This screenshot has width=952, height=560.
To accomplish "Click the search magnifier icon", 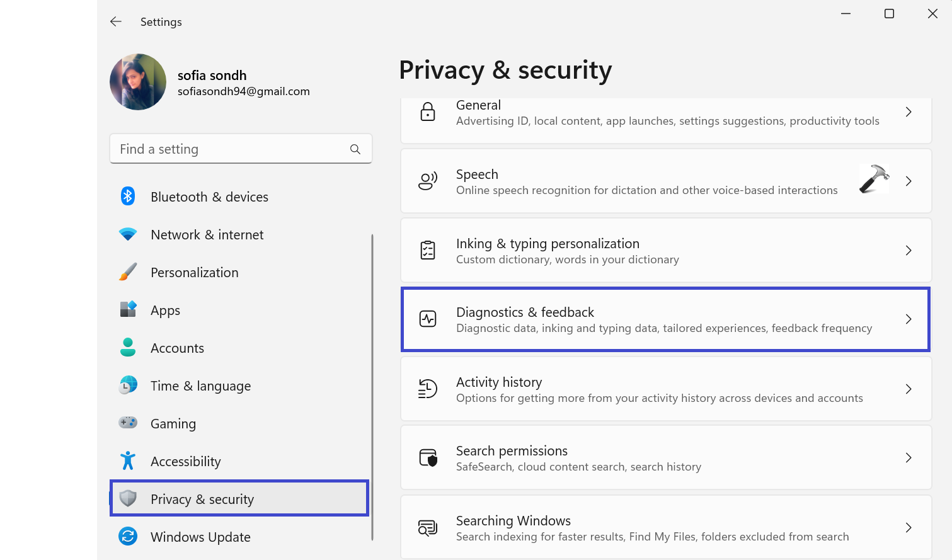I will (x=355, y=149).
